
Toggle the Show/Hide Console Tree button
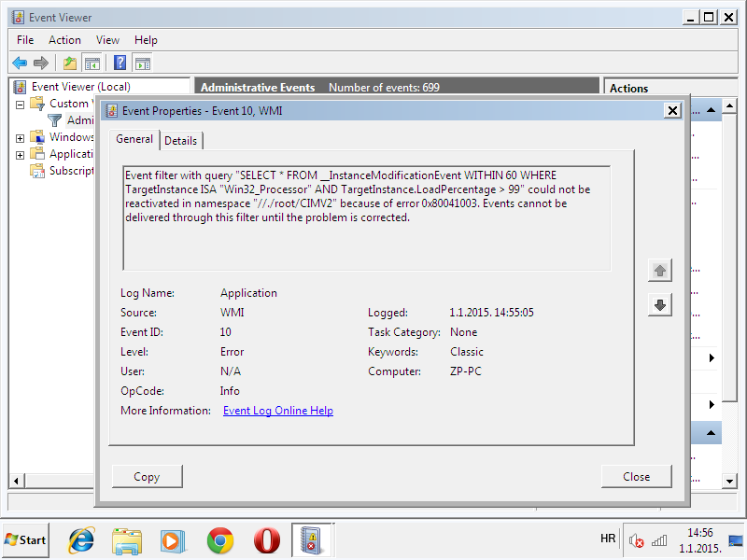click(x=92, y=63)
